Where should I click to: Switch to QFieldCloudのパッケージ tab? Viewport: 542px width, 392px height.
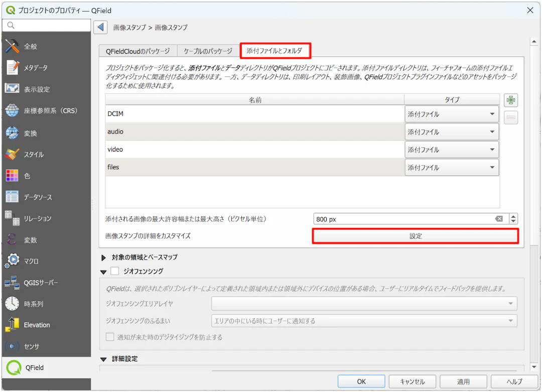[x=138, y=51]
